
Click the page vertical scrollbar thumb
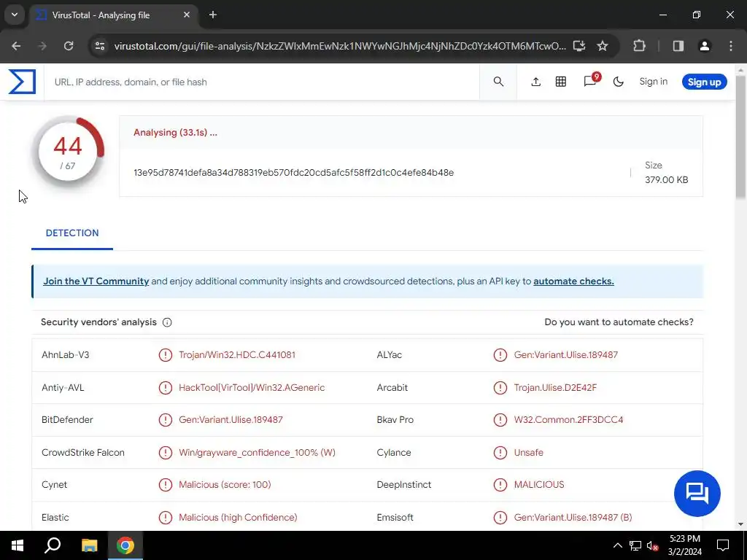pos(740,136)
